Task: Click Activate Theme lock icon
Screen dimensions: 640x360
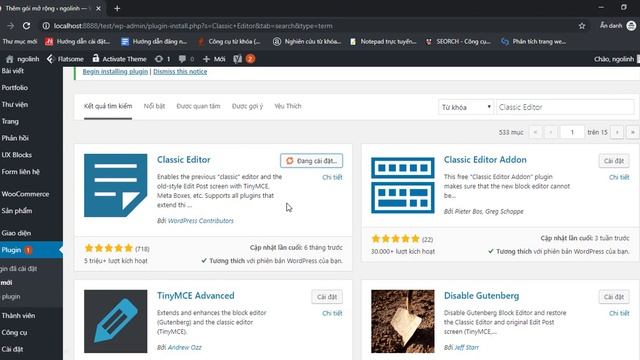Action: coord(96,58)
